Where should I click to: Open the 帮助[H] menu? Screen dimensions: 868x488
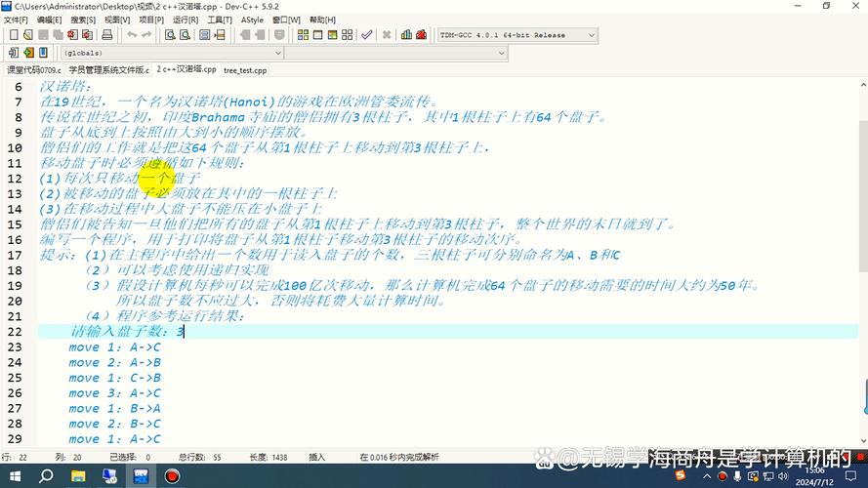[322, 20]
